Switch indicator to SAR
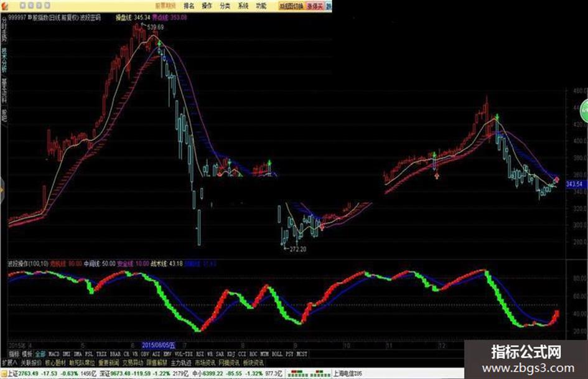The height and width of the screenshot is (379, 588). (220, 354)
